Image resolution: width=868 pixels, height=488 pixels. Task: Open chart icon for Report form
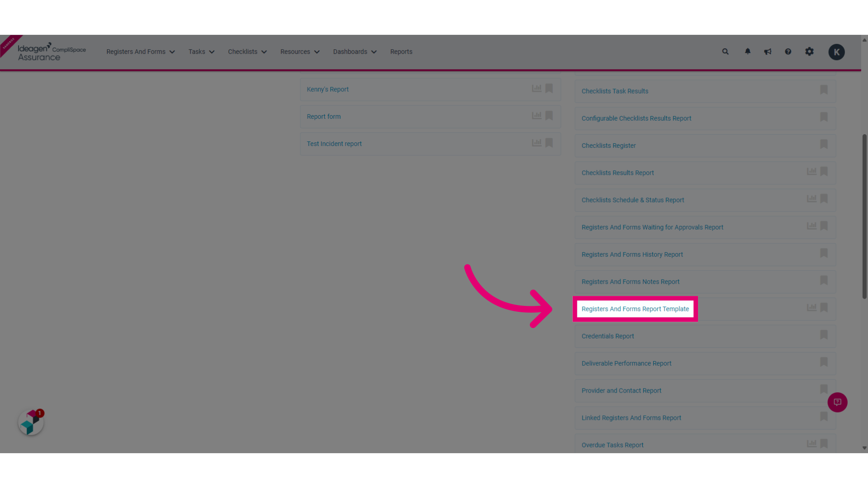coord(537,116)
